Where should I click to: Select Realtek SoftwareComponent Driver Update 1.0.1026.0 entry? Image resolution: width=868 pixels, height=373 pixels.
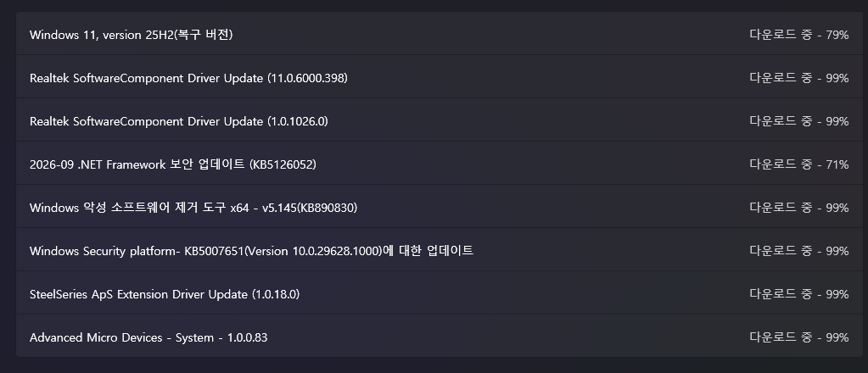439,121
